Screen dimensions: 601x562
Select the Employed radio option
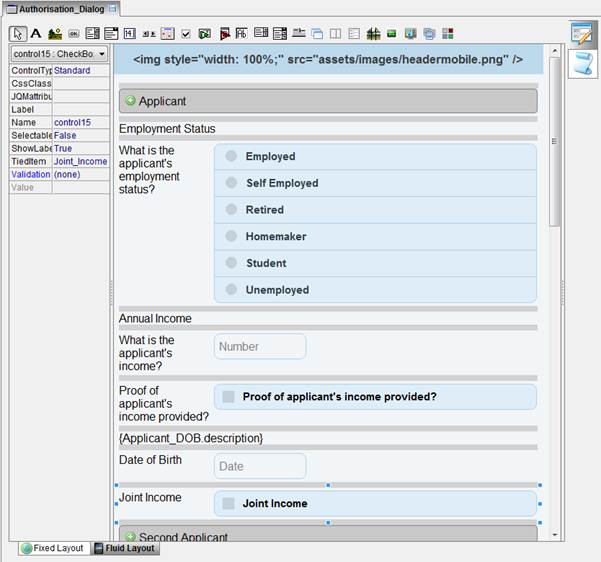pyautogui.click(x=231, y=156)
